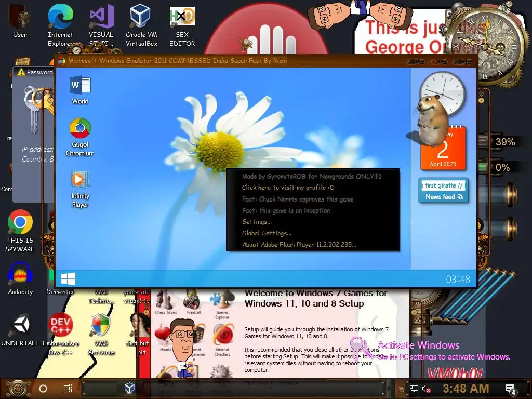Click the 'Activate Windows' watermark text
The image size is (532, 399).
point(418,345)
